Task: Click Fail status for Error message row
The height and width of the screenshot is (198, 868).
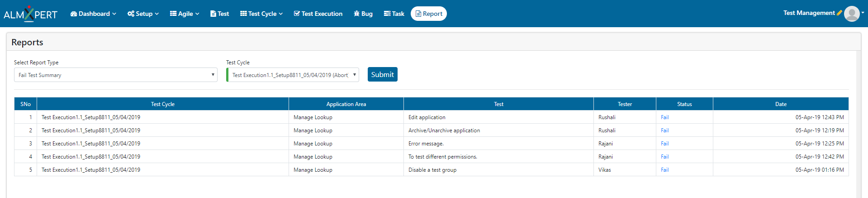Action: (x=664, y=144)
